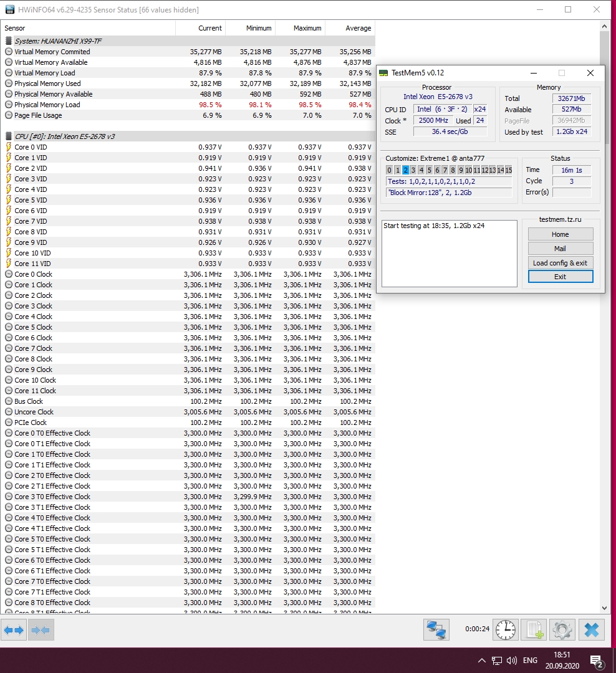This screenshot has height=673, width=616.
Task: Click the lightning icon beside Core 11 VID
Action: point(9,264)
